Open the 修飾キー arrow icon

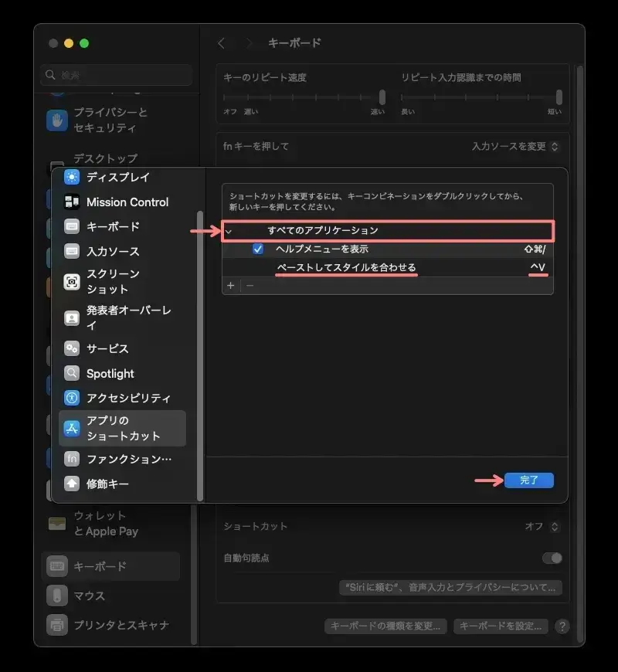point(71,484)
